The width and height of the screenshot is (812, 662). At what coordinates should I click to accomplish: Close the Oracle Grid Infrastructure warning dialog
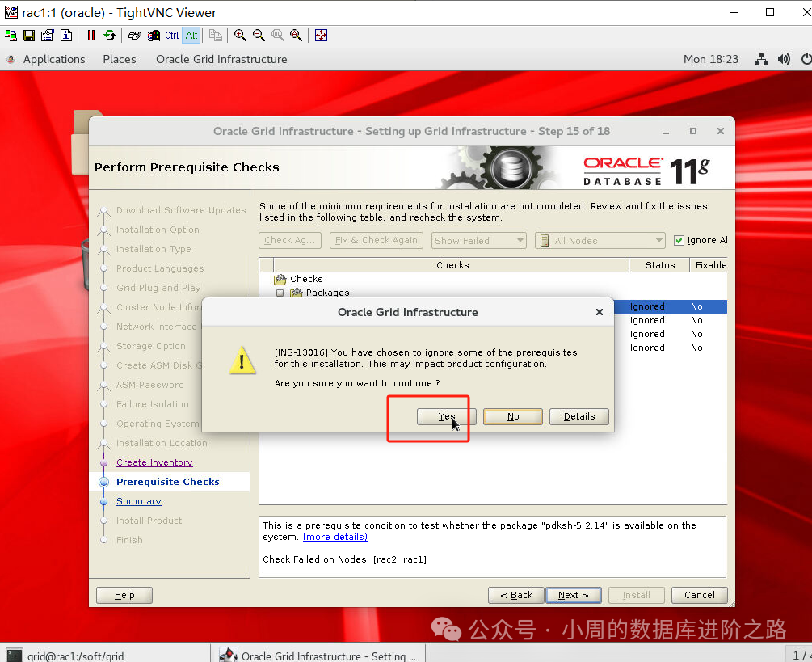coord(600,312)
